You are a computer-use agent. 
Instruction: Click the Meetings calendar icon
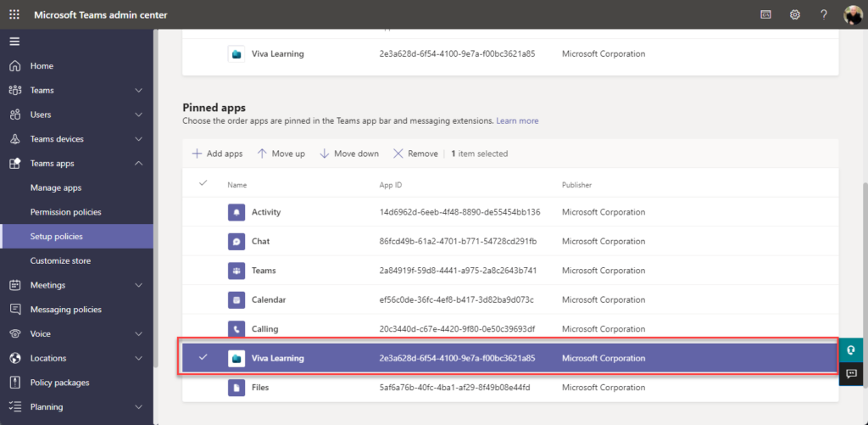coord(15,285)
